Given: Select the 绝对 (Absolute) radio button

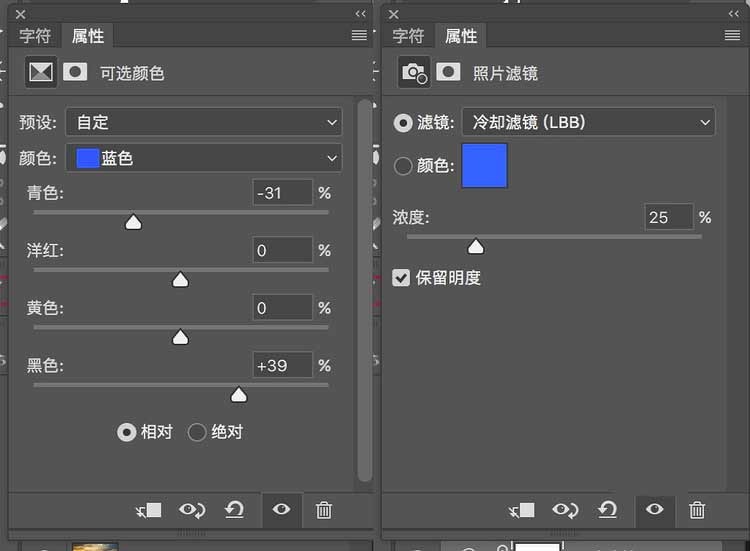Looking at the screenshot, I should point(197,432).
